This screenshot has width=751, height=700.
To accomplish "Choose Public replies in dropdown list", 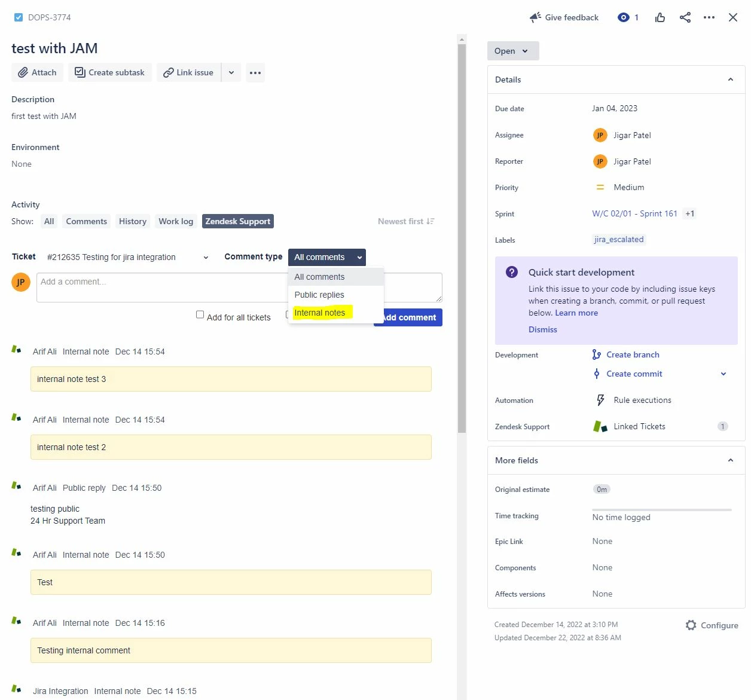I will (336, 295).
